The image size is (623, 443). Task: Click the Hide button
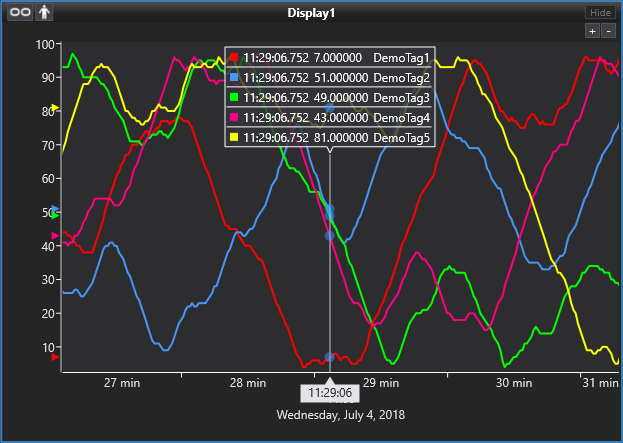[599, 12]
